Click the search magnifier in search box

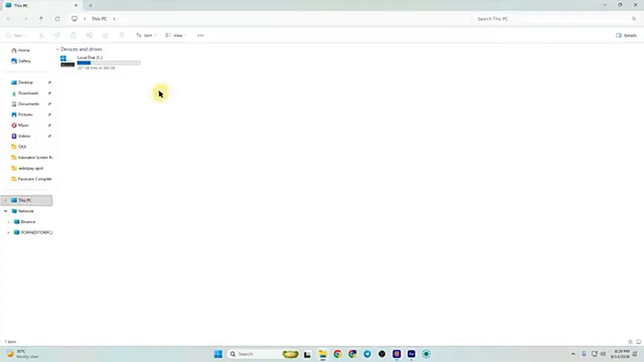coord(633,19)
